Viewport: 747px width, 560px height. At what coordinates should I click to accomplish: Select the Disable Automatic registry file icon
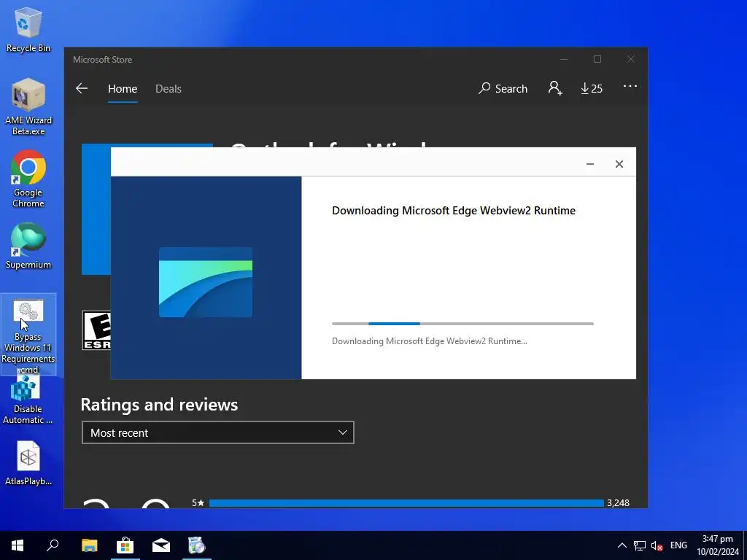point(28,400)
